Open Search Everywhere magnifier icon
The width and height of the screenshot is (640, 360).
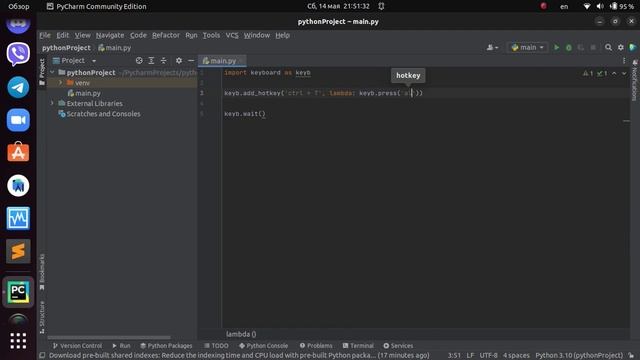click(x=608, y=48)
